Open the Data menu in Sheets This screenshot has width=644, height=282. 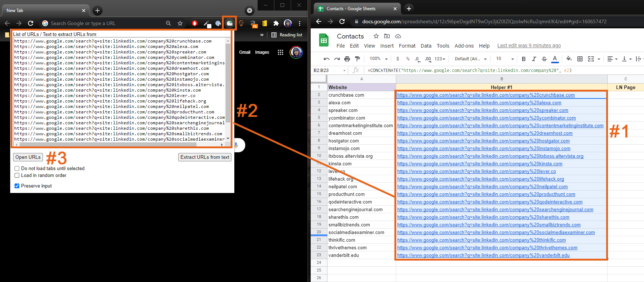pyautogui.click(x=426, y=46)
